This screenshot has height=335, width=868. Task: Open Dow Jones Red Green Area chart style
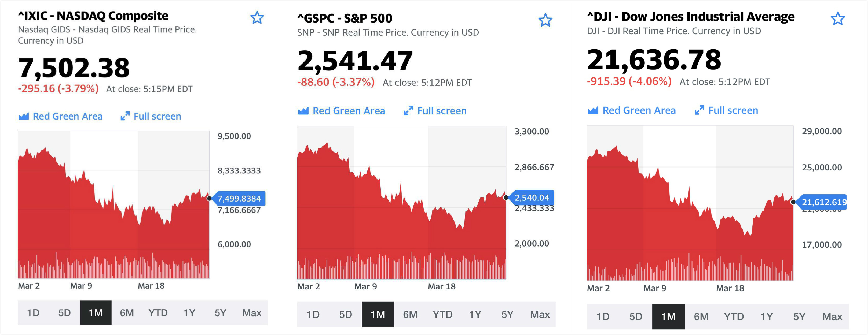click(639, 110)
